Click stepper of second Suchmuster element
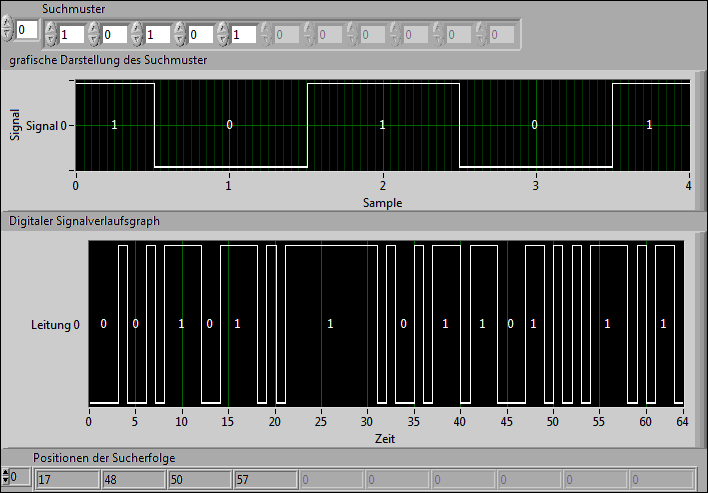This screenshot has height=493, width=708. (94, 34)
